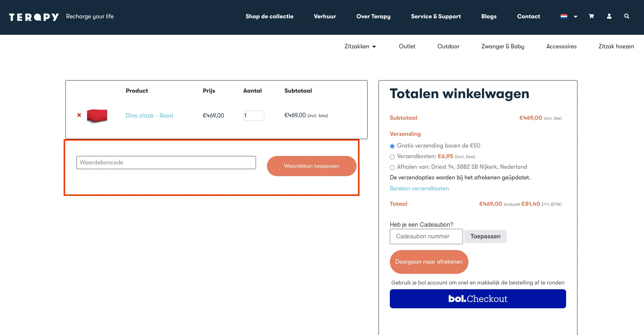
Task: Choose Verzendkosten €6,95 shipping option
Action: coord(392,157)
